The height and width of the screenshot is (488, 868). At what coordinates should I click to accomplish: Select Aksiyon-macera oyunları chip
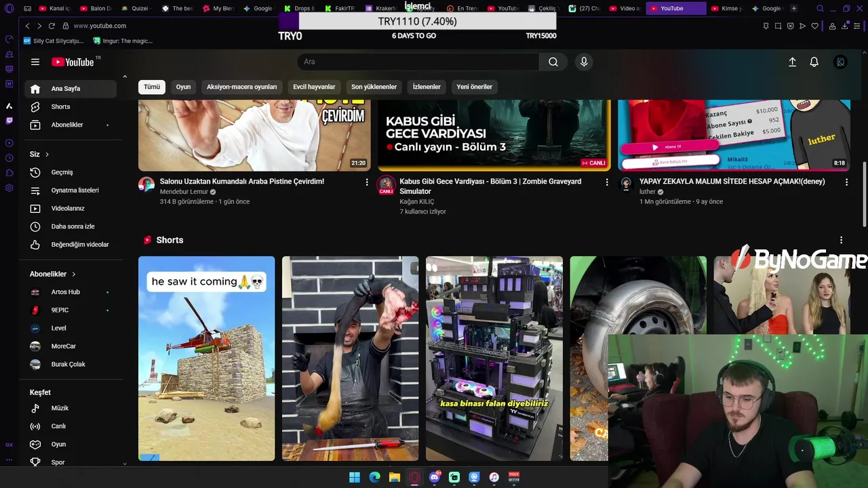coord(241,87)
